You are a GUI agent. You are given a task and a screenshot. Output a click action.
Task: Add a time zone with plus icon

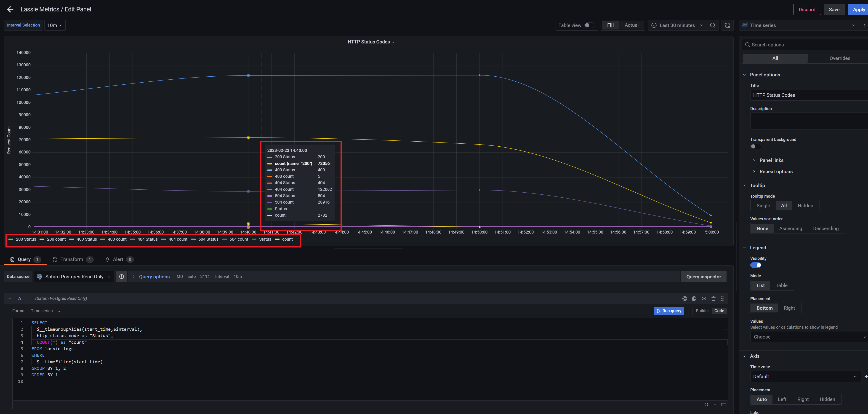coord(866,376)
